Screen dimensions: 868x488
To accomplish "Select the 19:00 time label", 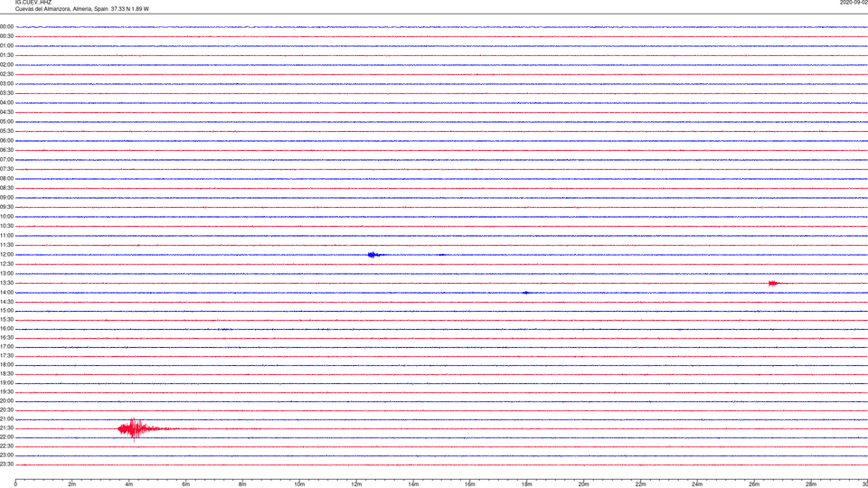I will [x=6, y=383].
